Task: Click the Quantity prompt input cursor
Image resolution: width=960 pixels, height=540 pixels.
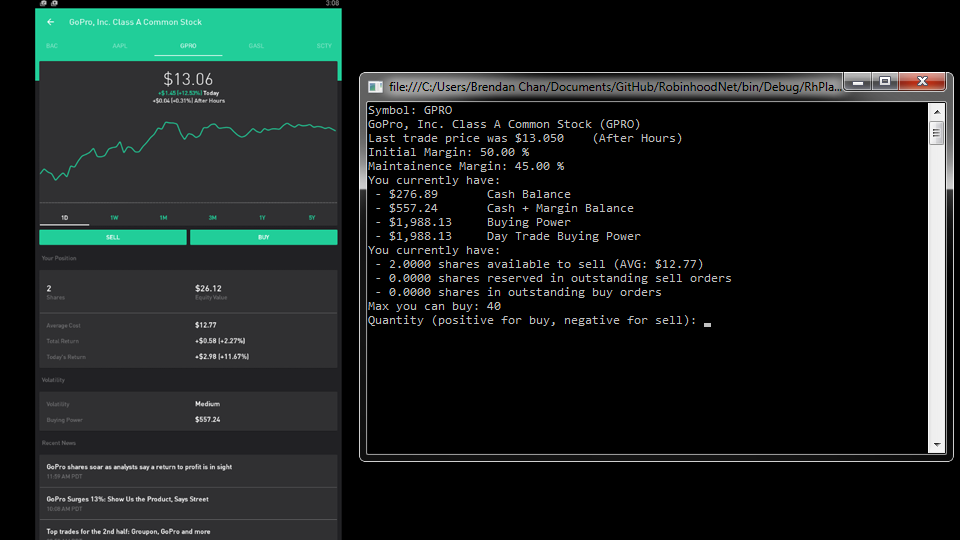Action: tap(707, 324)
